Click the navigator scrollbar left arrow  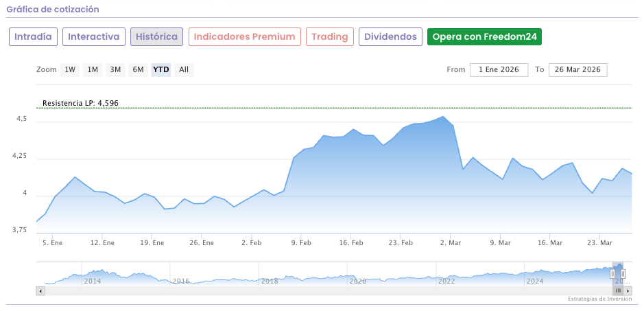(40, 290)
